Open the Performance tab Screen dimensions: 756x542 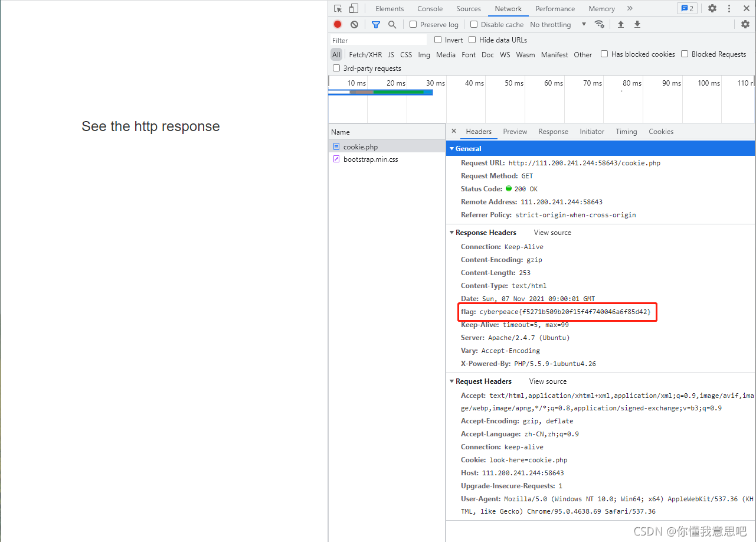(x=555, y=8)
